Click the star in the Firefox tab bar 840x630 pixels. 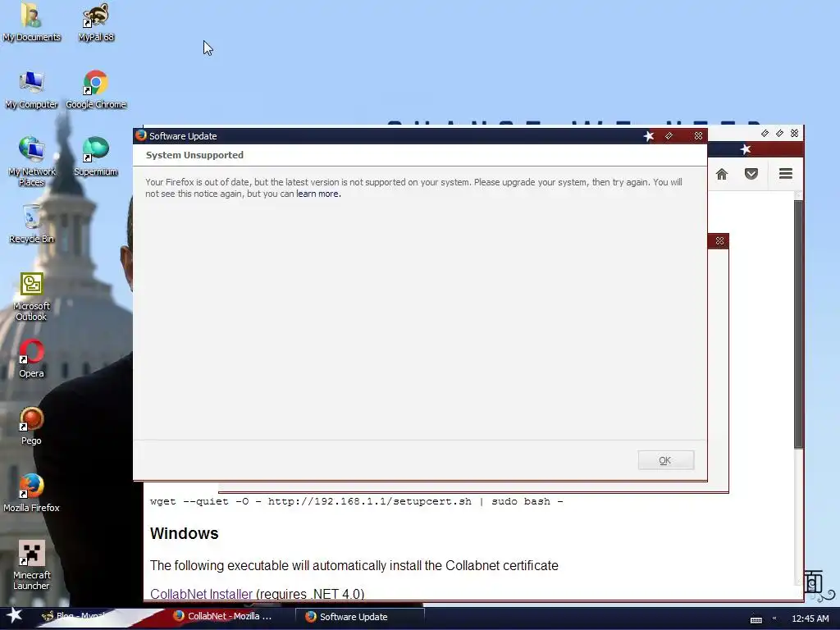(745, 149)
